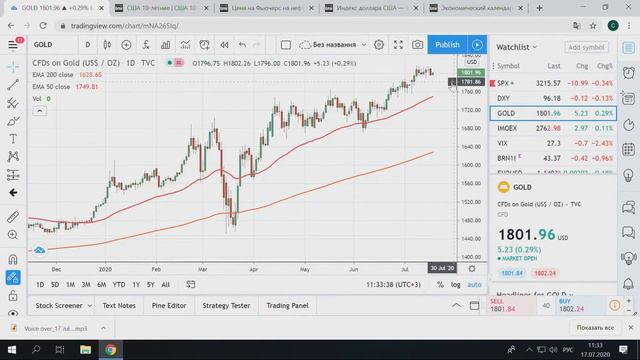This screenshot has height=360, width=640.
Task: Click the Publish button
Action: [447, 45]
